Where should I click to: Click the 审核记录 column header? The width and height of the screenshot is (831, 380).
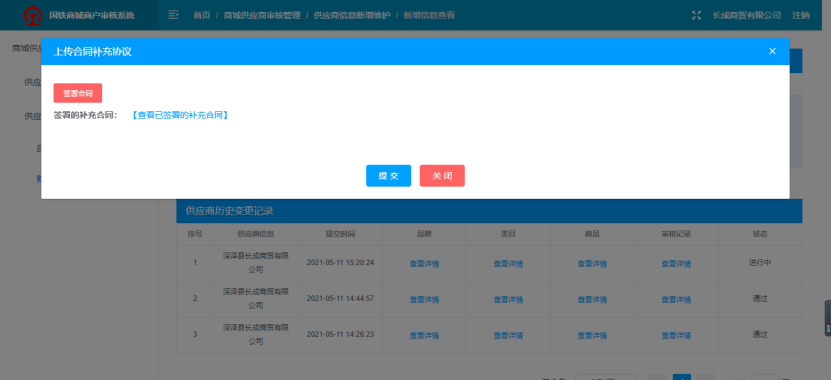point(676,234)
